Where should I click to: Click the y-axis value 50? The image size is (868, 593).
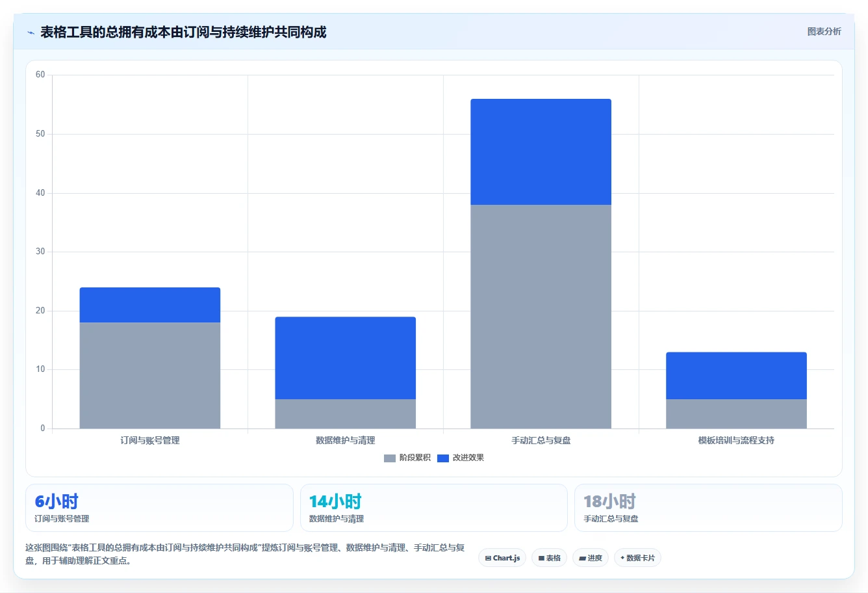pos(40,134)
